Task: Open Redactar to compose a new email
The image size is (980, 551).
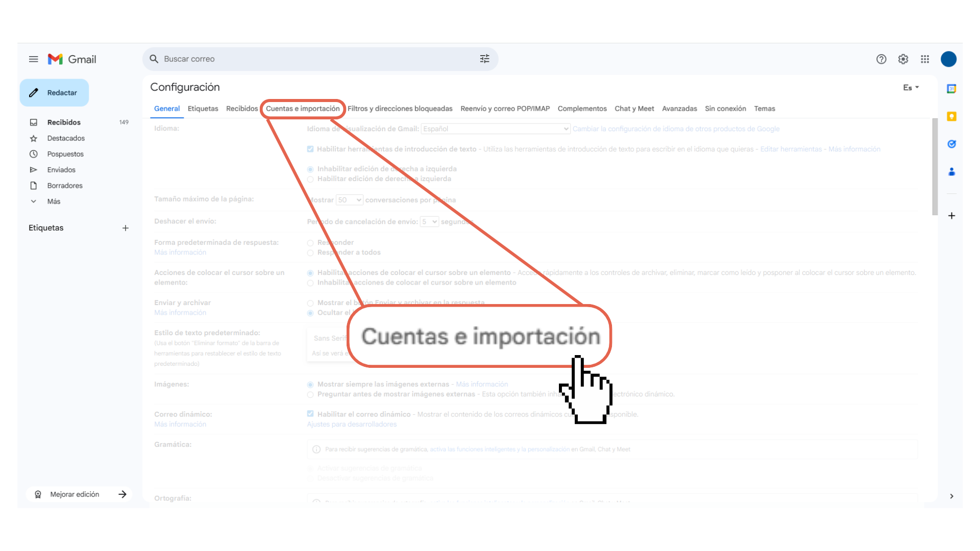Action: (54, 92)
